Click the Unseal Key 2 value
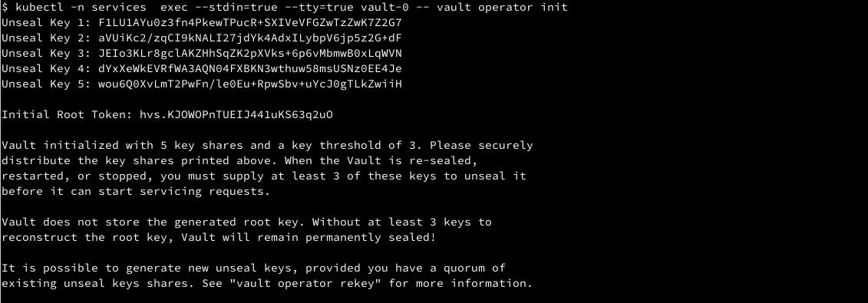Image resolution: width=868 pixels, height=303 pixels. click(250, 38)
